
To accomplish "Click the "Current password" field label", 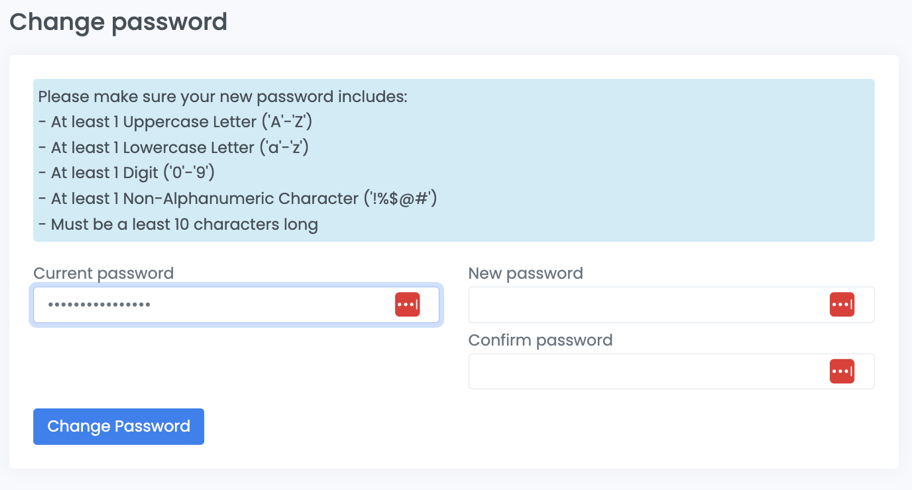I will (103, 273).
